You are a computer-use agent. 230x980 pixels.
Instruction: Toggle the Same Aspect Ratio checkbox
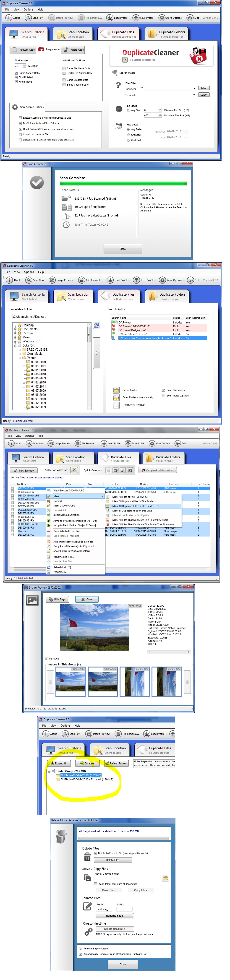pyautogui.click(x=16, y=73)
